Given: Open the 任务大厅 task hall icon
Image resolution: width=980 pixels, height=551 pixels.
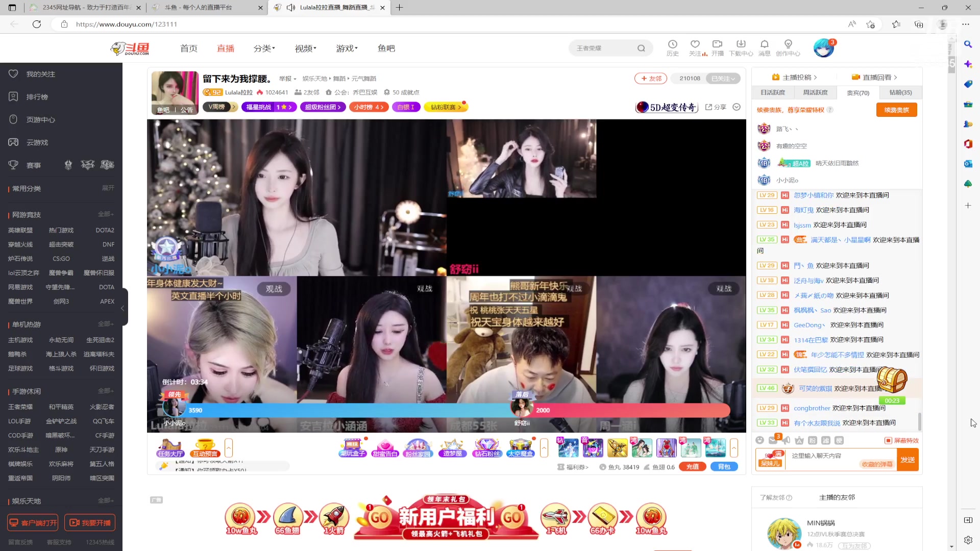Looking at the screenshot, I should click(x=170, y=447).
